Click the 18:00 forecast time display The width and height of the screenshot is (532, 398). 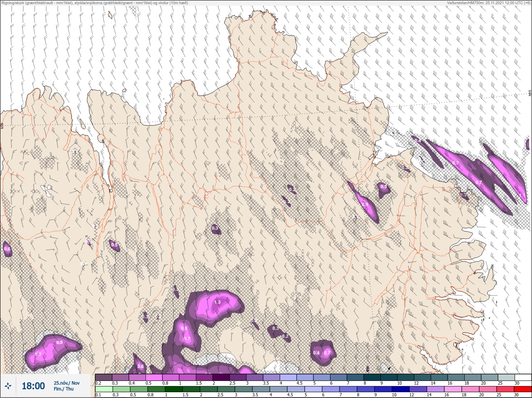(x=33, y=386)
